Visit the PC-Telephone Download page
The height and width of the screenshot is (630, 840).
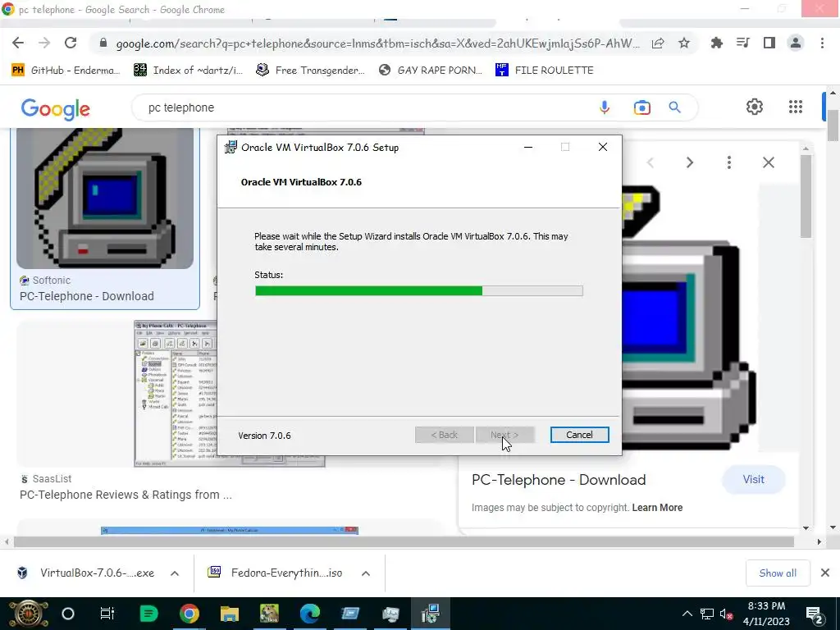coord(753,479)
